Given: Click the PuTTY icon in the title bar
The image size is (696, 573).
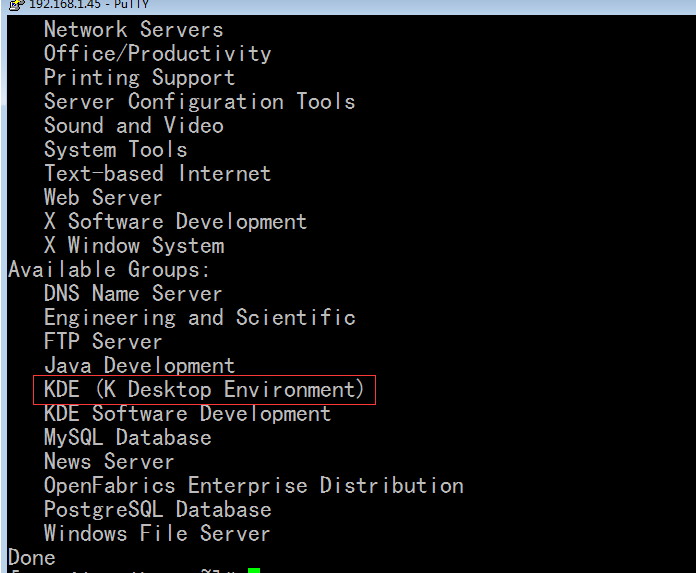Looking at the screenshot, I should pyautogui.click(x=16, y=4).
